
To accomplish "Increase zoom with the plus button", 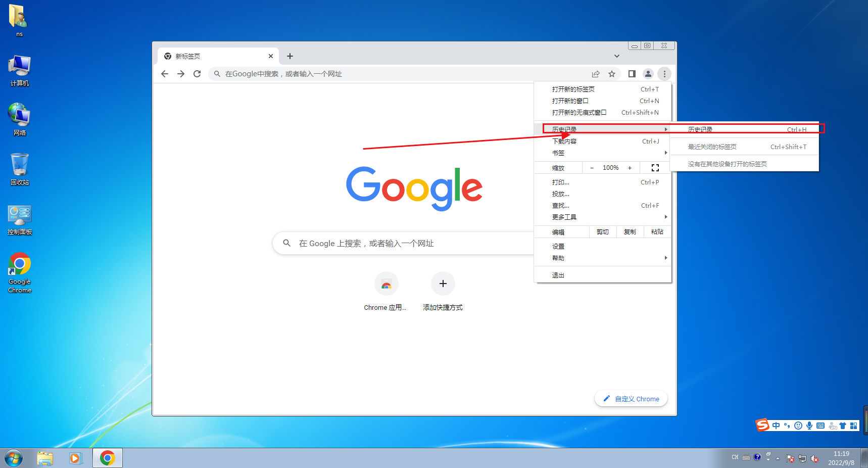I will pyautogui.click(x=630, y=168).
